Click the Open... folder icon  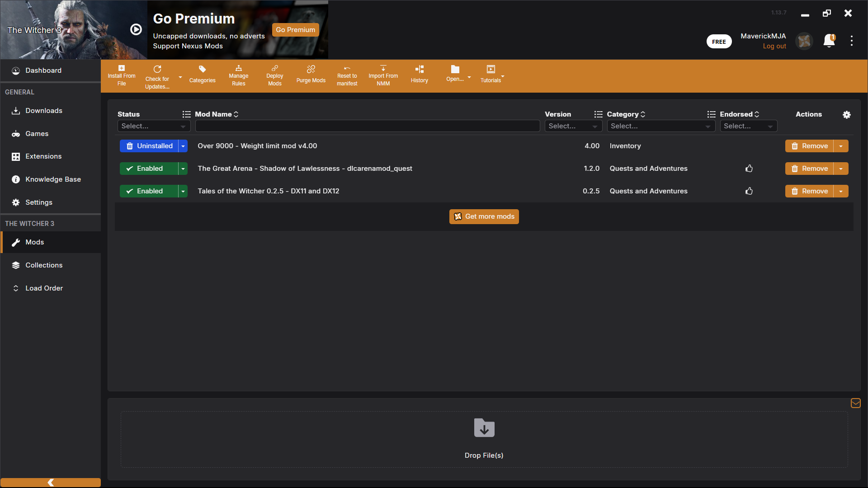tap(455, 70)
